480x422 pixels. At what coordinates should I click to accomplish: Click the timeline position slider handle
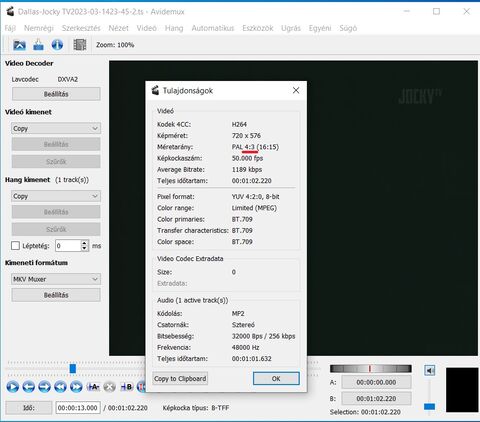click(73, 368)
